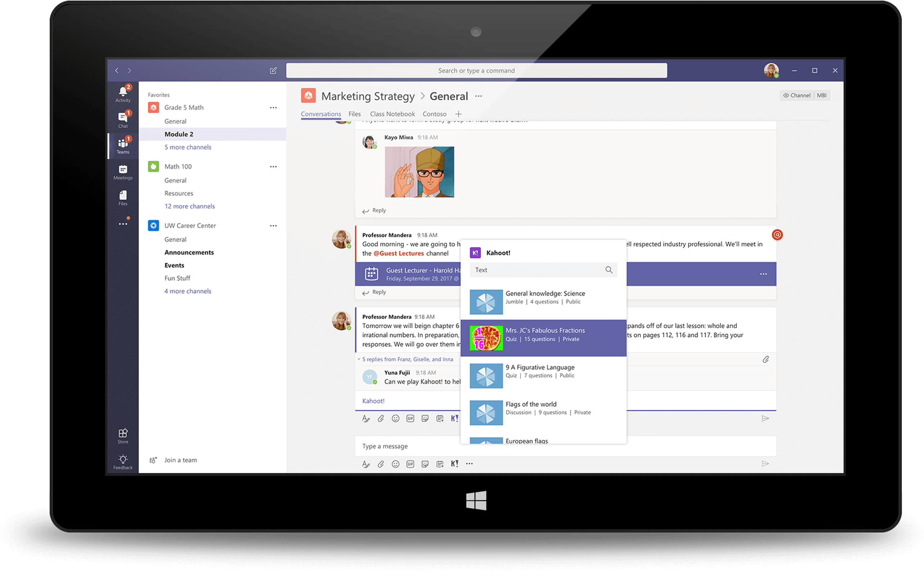Click the compose new chat icon
Viewport: 924px width, 571px height.
pyautogui.click(x=273, y=71)
